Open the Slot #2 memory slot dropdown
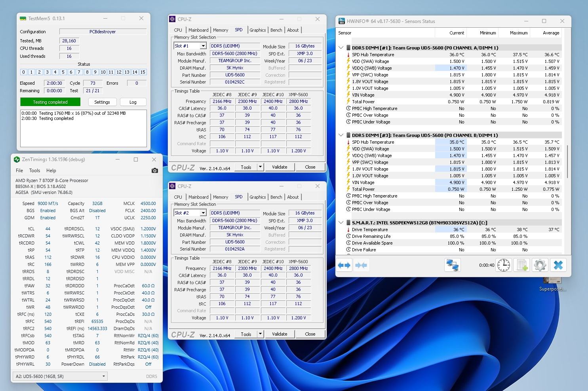Image resolution: width=588 pixels, height=391 pixels. (203, 213)
